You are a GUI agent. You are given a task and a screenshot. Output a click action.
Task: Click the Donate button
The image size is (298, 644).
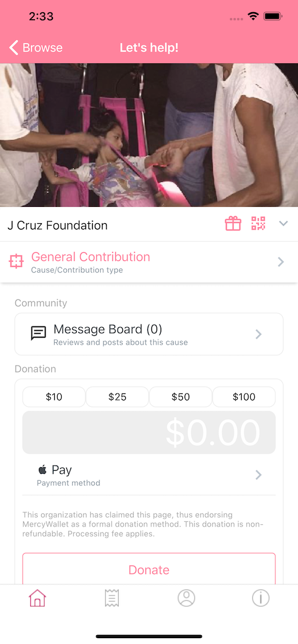pos(149,569)
